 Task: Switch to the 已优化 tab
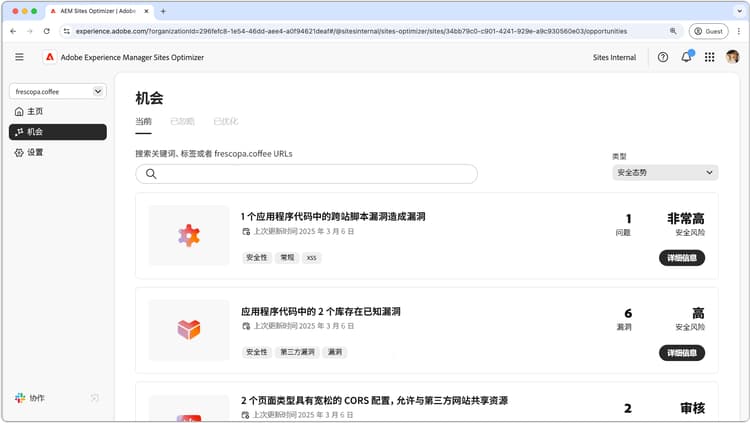tap(226, 122)
